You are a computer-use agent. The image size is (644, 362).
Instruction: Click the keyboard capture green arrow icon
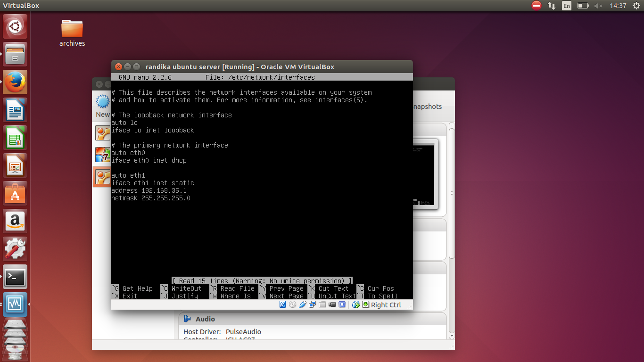[365, 304]
